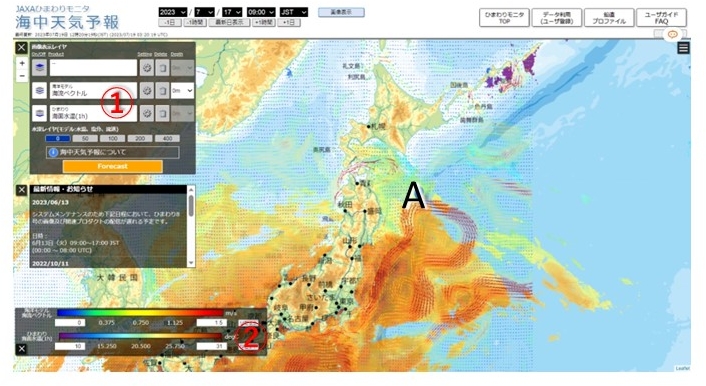
Task: Expand the 09:00 time dropdown
Action: [261, 12]
